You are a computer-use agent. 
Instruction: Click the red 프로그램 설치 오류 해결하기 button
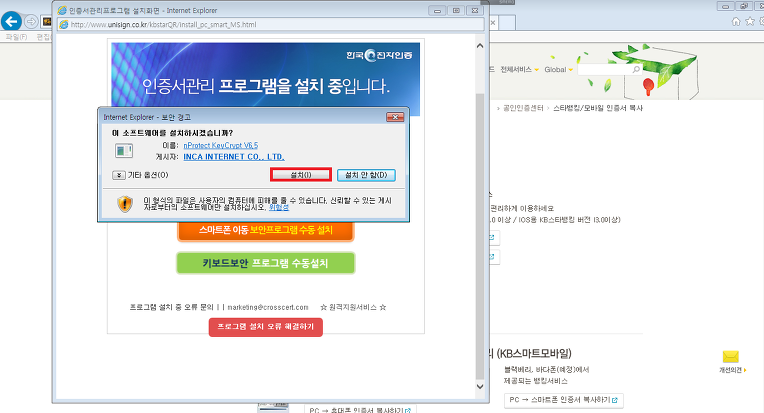[266, 327]
